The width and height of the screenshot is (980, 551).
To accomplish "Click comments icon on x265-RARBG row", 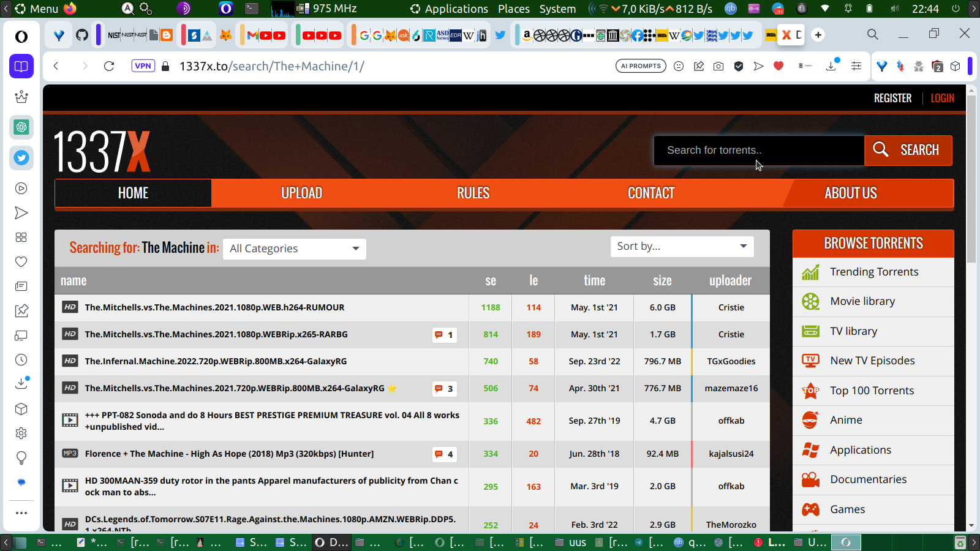I will point(444,335).
